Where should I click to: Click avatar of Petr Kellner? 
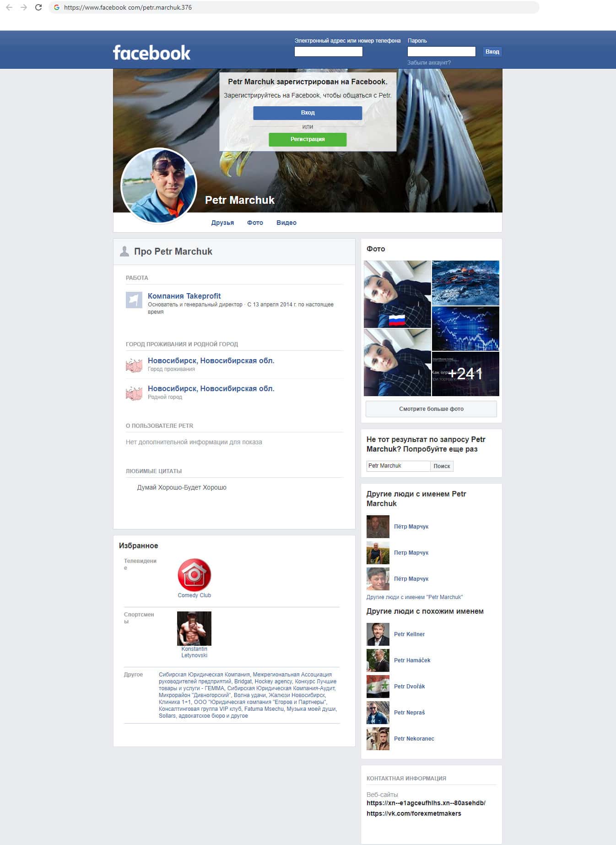tap(378, 634)
